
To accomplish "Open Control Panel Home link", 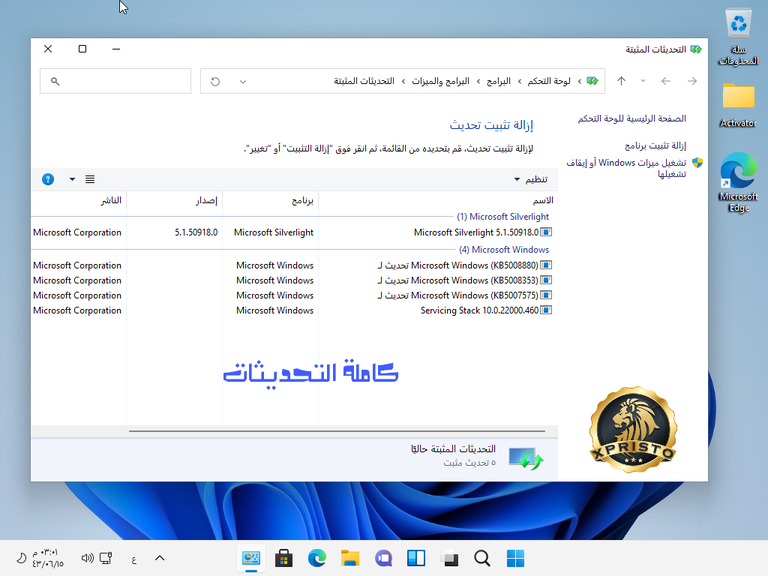I will pos(632,119).
